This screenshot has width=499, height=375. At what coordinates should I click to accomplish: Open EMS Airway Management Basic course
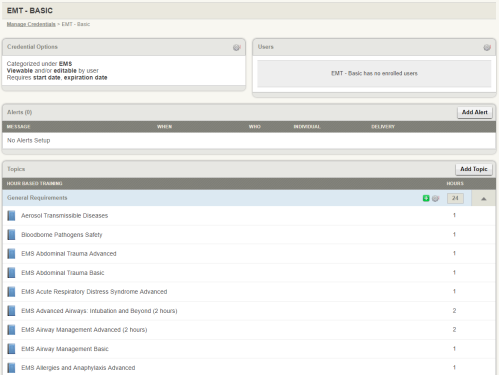pyautogui.click(x=65, y=349)
